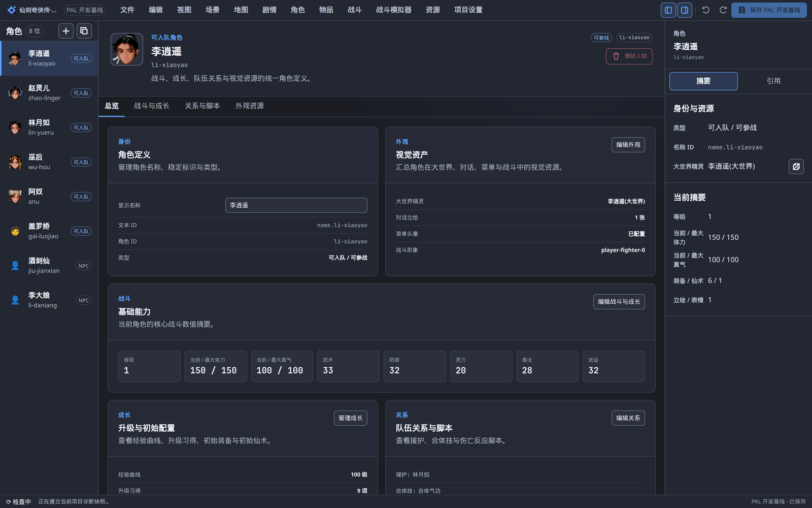812x508 pixels.
Task: Open the 项目设置 menu
Action: coord(468,10)
